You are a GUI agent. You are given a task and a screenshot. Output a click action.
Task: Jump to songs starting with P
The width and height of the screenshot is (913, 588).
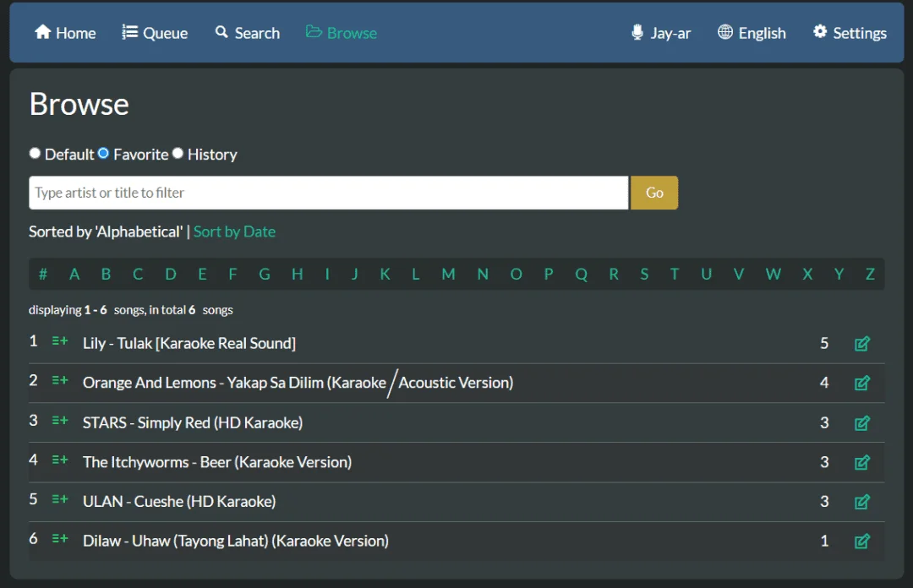click(x=549, y=274)
